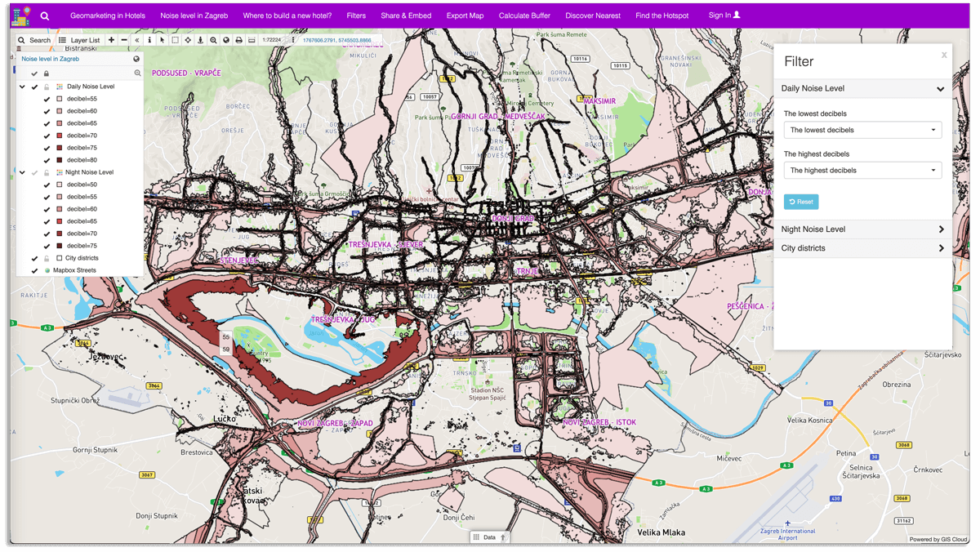
Task: Select the info identify tool
Action: [x=149, y=40]
